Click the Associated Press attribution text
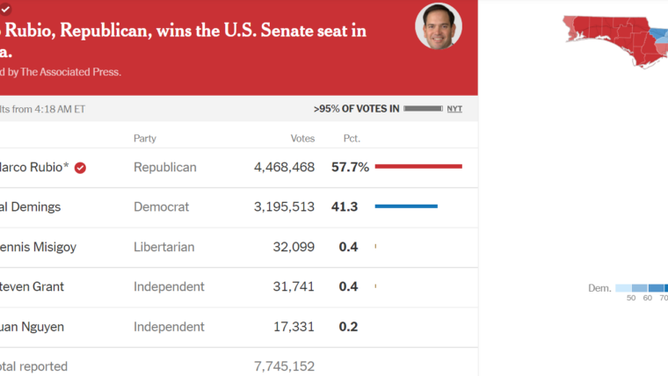The height and width of the screenshot is (376, 668). coord(60,72)
